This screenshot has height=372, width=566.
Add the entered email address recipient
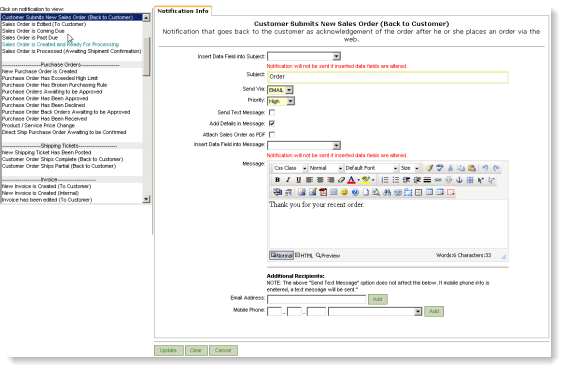(x=378, y=299)
